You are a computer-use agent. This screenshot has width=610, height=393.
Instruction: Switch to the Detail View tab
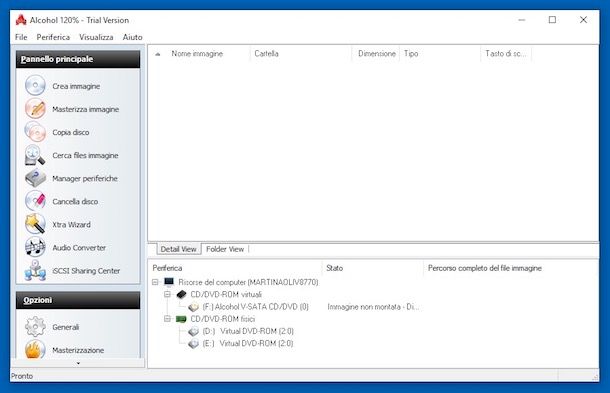pos(179,249)
